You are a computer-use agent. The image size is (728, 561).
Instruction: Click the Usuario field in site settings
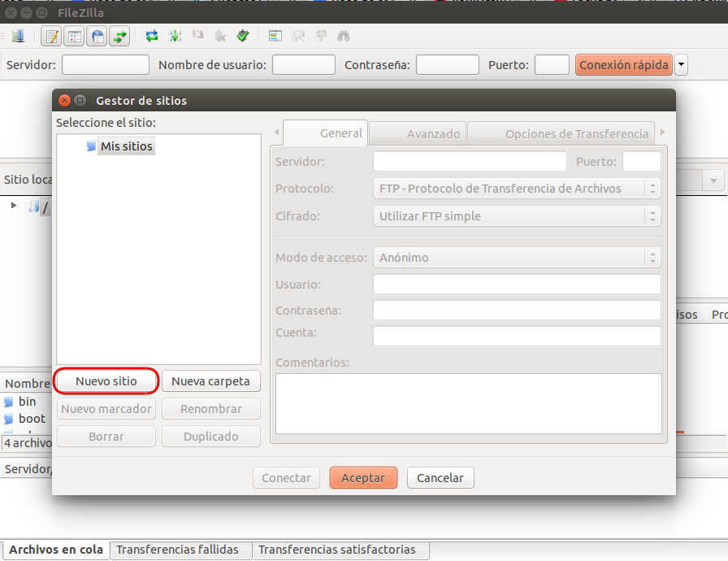coord(517,285)
